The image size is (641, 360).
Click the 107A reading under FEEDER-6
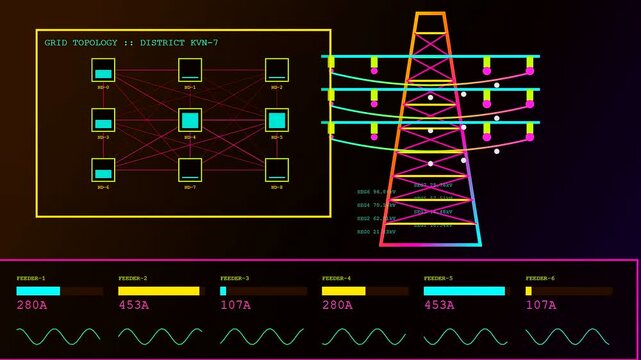[x=540, y=305]
